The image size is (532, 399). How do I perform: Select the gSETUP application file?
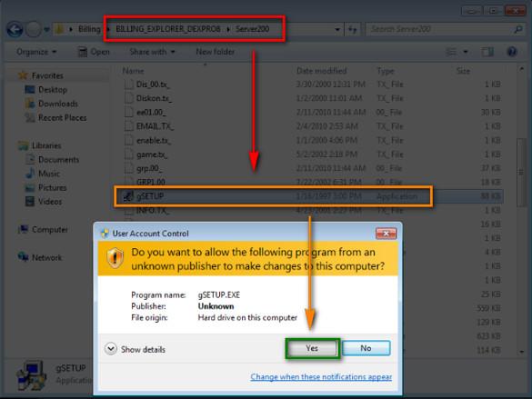click(x=273, y=196)
